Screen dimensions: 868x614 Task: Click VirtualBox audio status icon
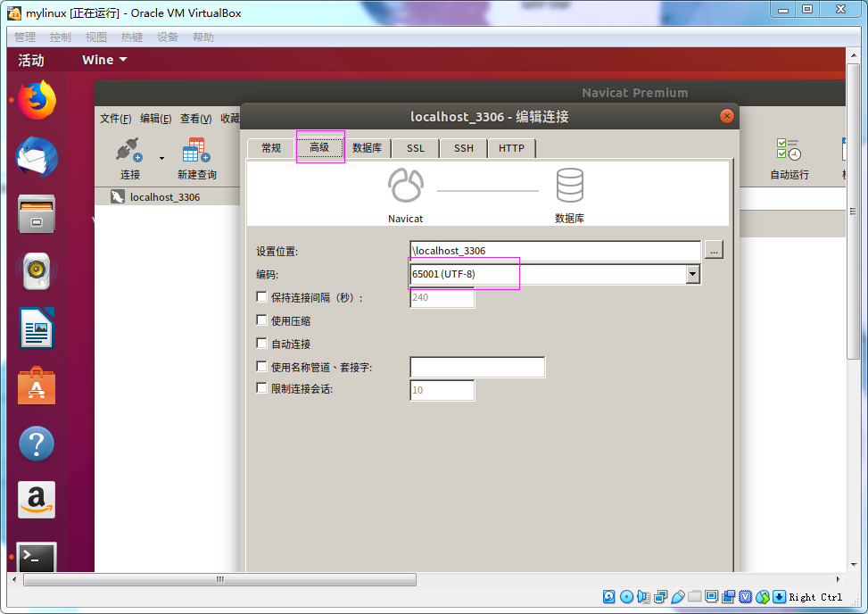(x=643, y=596)
